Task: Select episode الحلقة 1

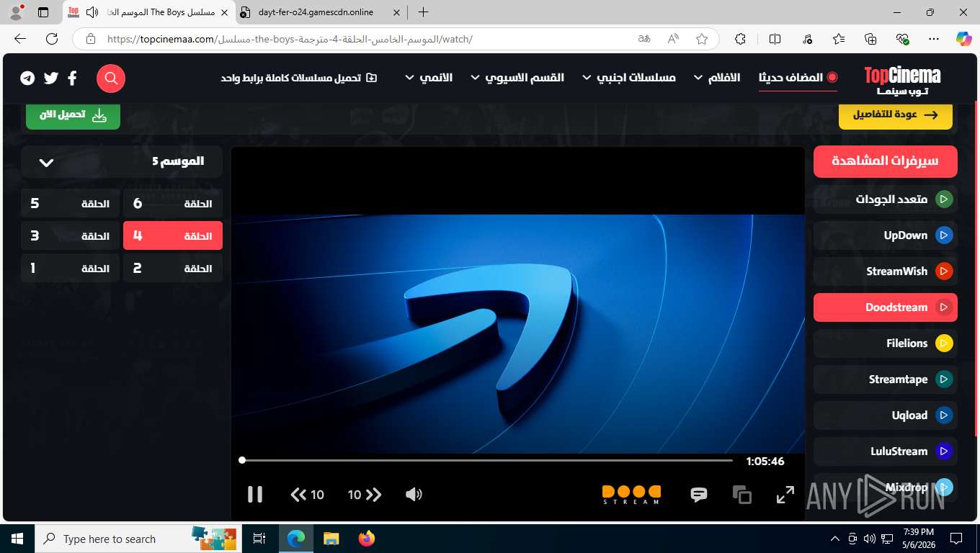Action: [x=71, y=268]
